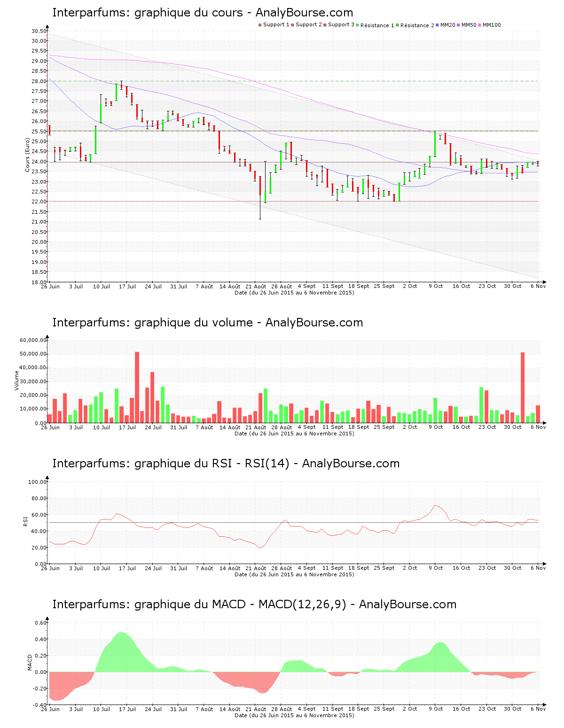
Task: Select the Résistance 2 legend label
Action: 417,25
